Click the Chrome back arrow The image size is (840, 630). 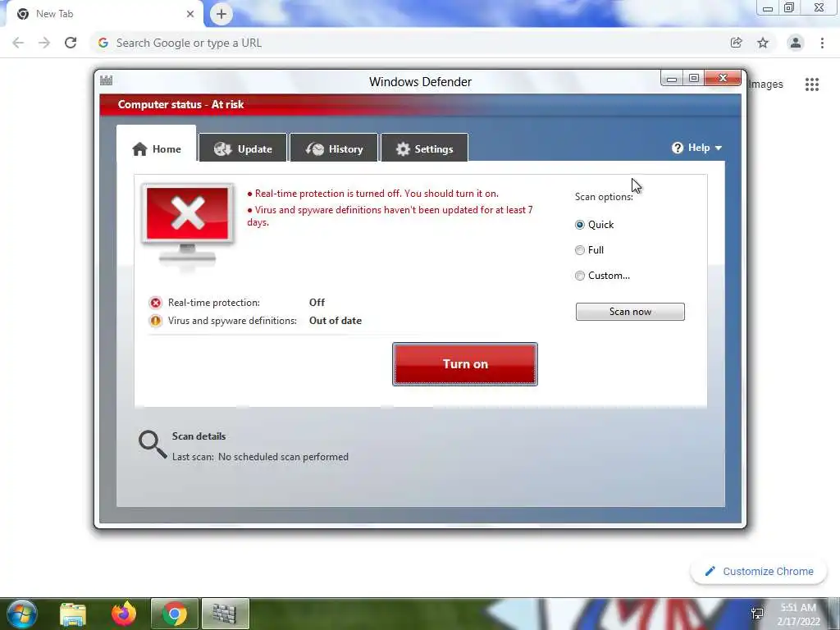pos(18,43)
